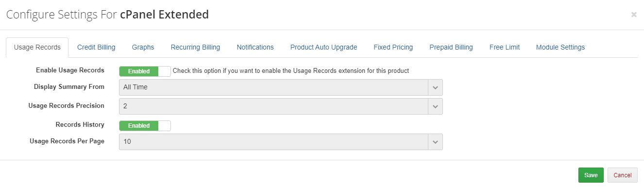Click the chevron arrow beside All Time
This screenshot has width=644, height=187.
[x=435, y=87]
